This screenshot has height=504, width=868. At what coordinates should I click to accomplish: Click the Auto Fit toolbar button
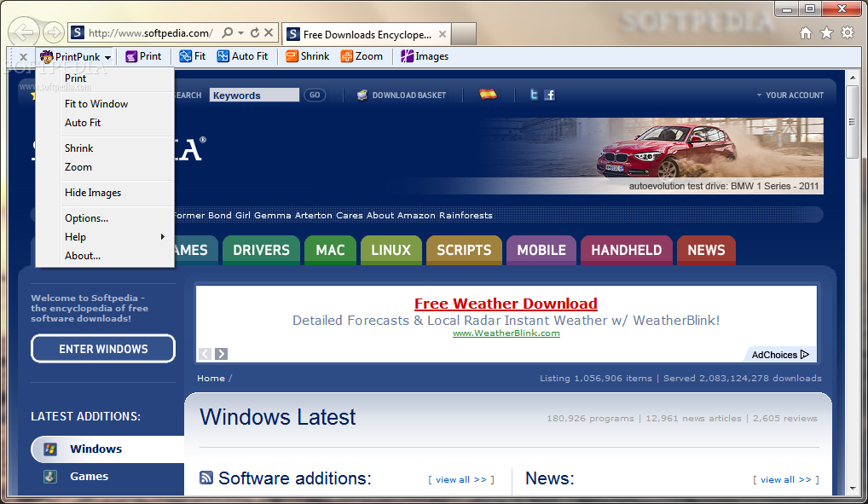point(242,56)
